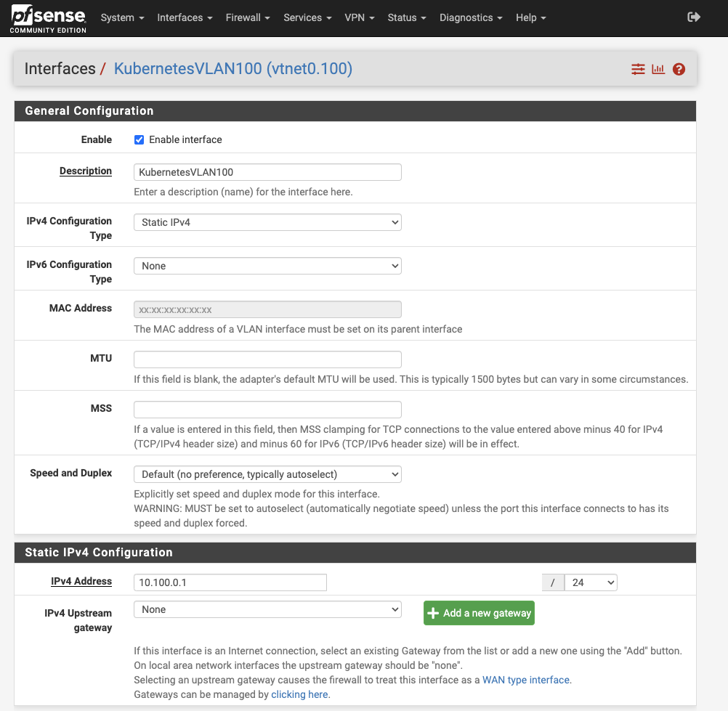728x711 pixels.
Task: Click the pfSense logo
Action: pyautogui.click(x=46, y=17)
